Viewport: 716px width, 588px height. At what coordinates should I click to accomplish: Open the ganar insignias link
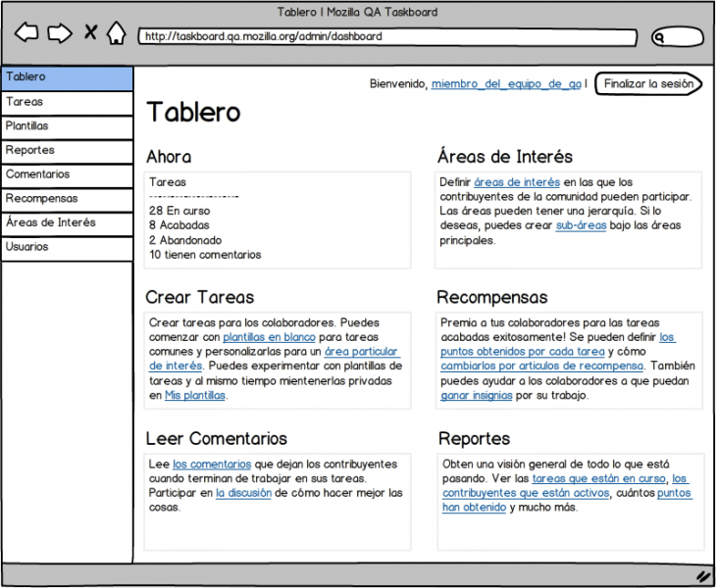click(477, 395)
